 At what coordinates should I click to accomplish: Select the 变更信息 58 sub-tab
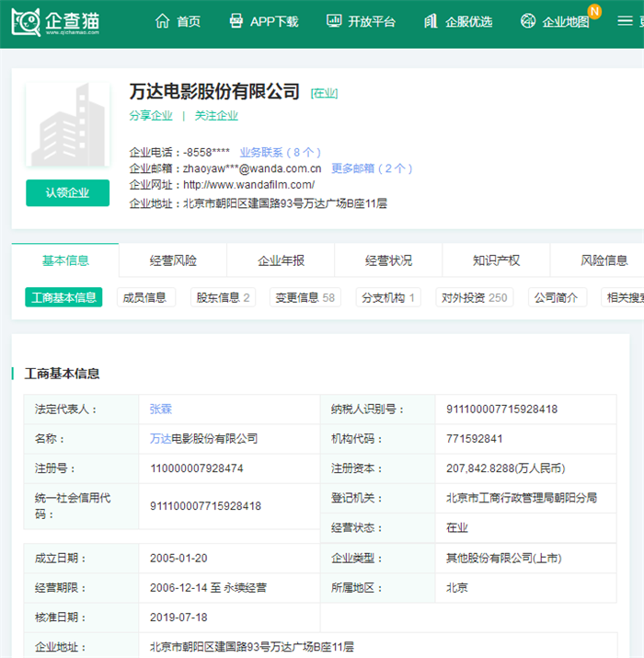coord(305,297)
